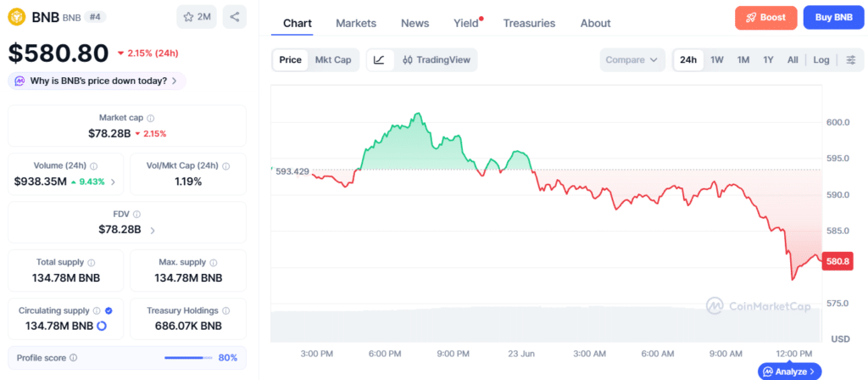Click the Max. supply info icon
The width and height of the screenshot is (868, 380).
[x=214, y=263]
